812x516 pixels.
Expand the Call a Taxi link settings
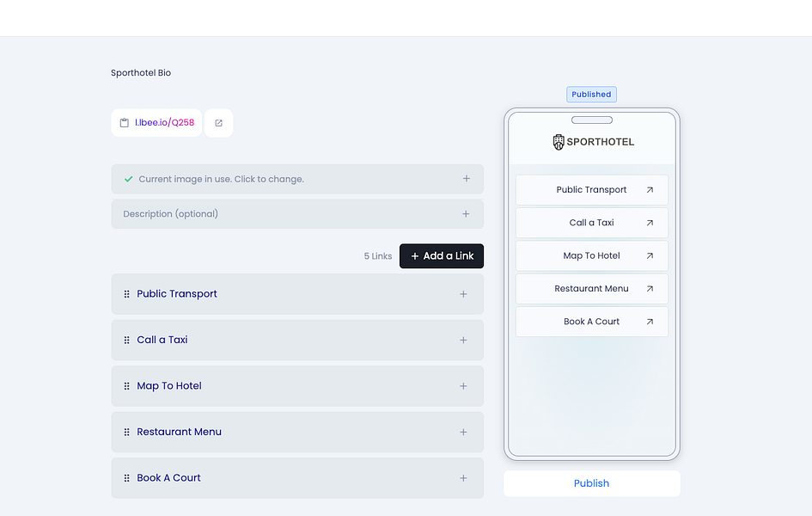point(463,340)
